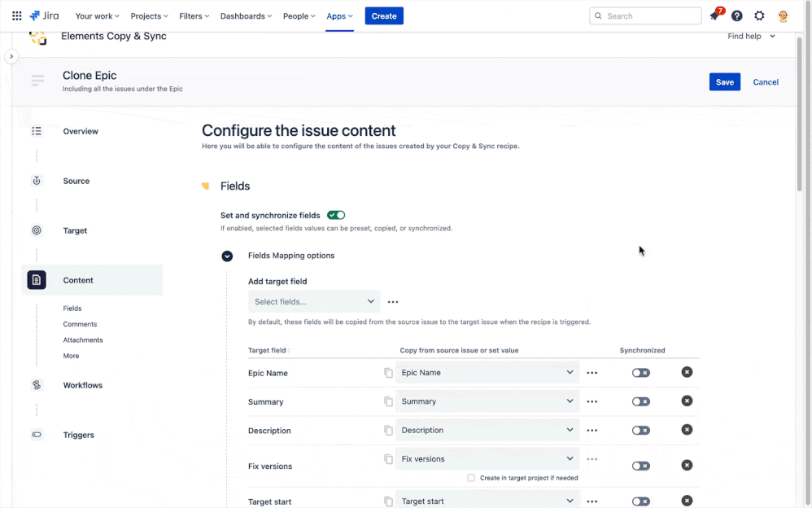This screenshot has width=812, height=508.
Task: Open more options for Summary row
Action: [592, 401]
